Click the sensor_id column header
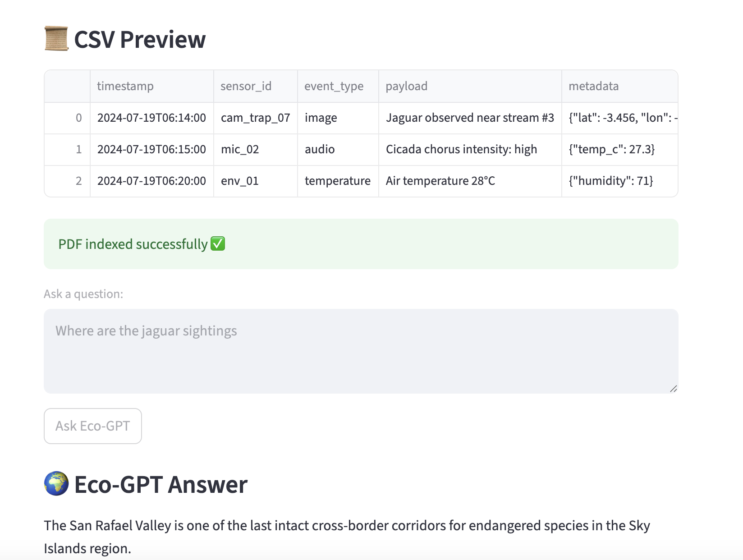Screen dimensions: 743x560 (x=246, y=86)
